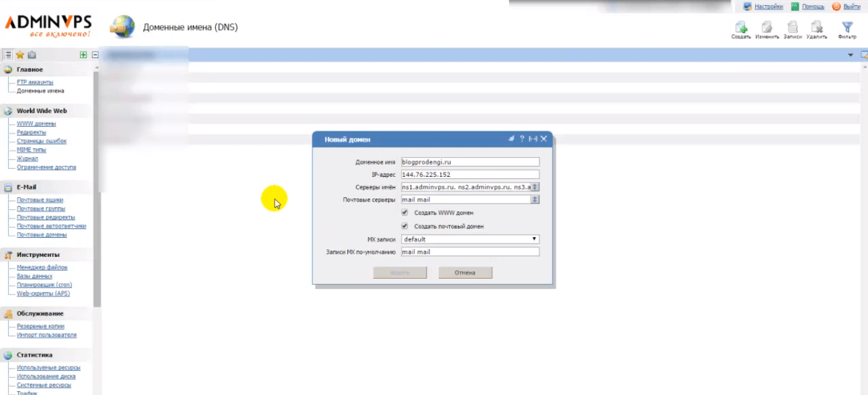
Task: Click the sidebar vertical scrollbar
Action: [x=97, y=191]
